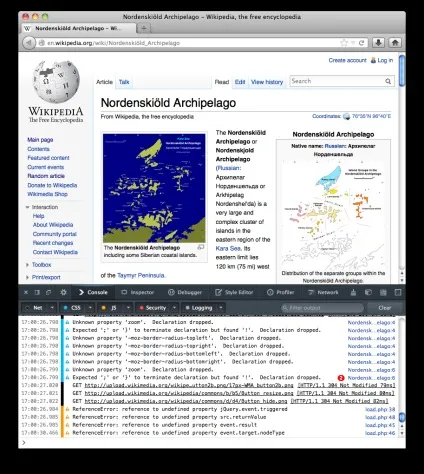This screenshot has height=474, width=424.
Task: Switch to the Profiler tab
Action: [281, 292]
